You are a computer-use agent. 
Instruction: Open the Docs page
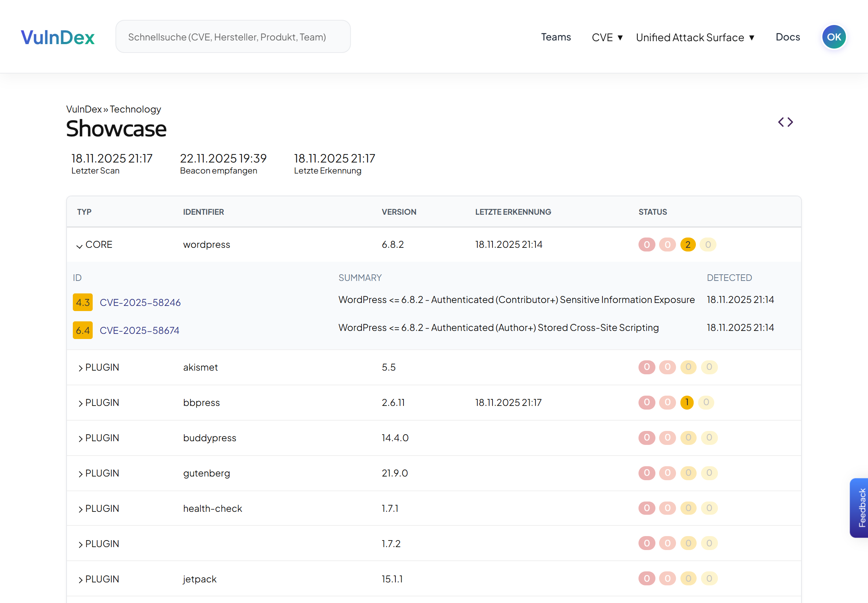(x=787, y=37)
